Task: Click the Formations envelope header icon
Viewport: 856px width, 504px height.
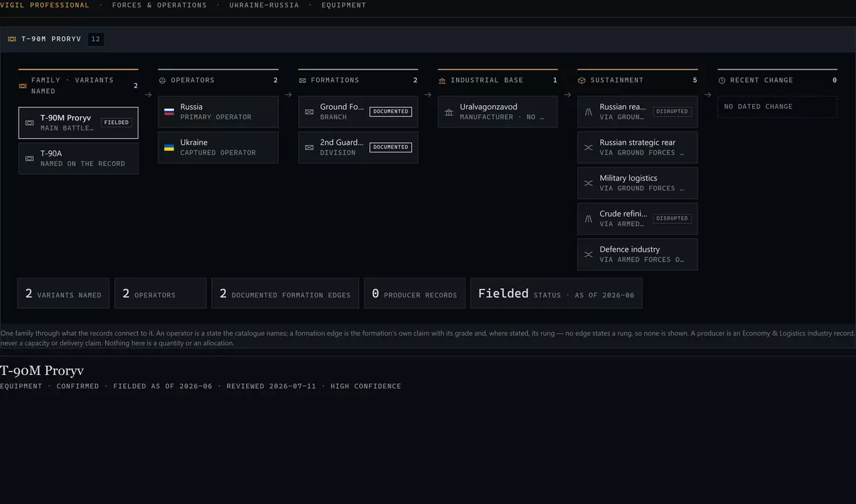Action: [302, 80]
